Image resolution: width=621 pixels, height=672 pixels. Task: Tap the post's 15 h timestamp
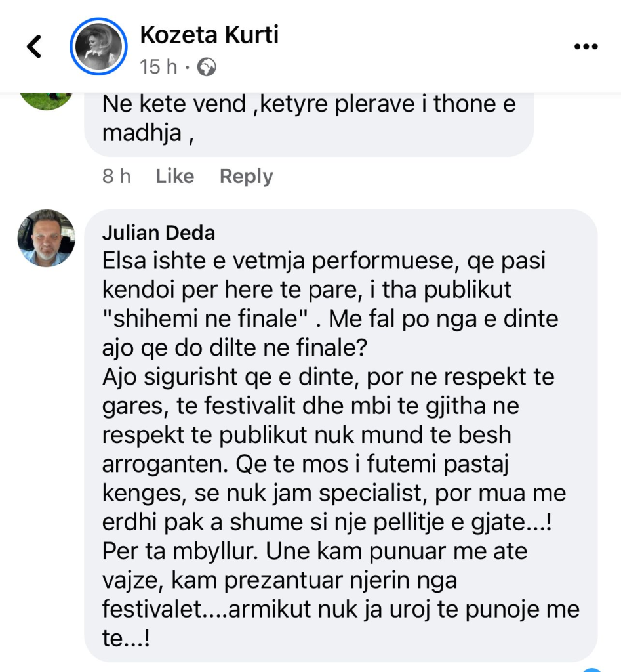tap(159, 67)
